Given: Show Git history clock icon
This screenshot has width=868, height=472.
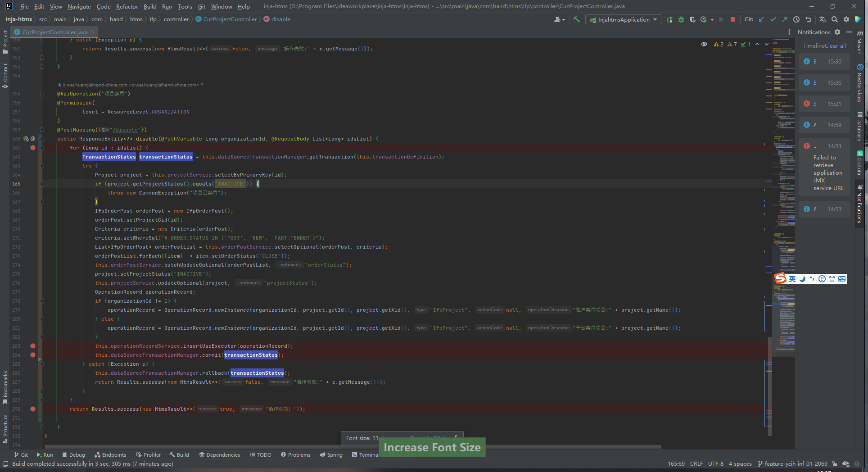Looking at the screenshot, I should [x=796, y=19].
